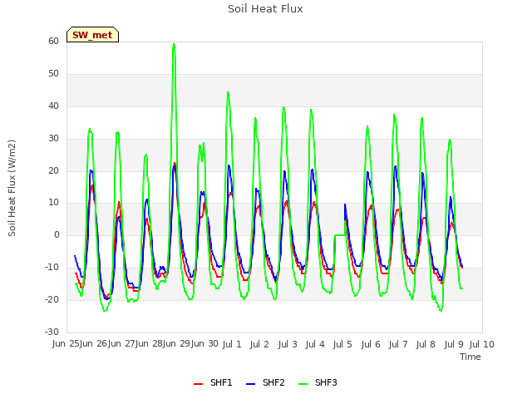Viewport: 532px width, 399px height.
Task: Click the Soil Heat Flux chart title
Action: point(265,9)
